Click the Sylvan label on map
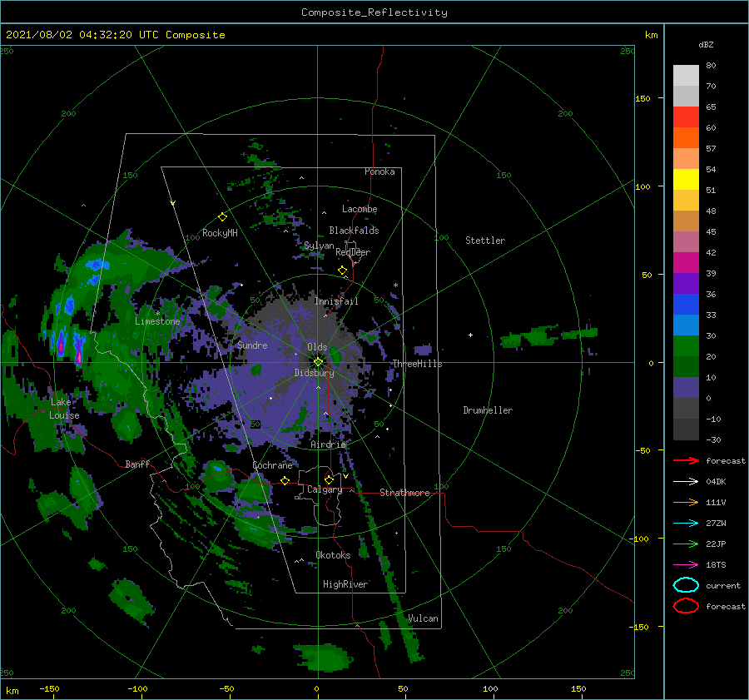This screenshot has height=700, width=749. 319,246
